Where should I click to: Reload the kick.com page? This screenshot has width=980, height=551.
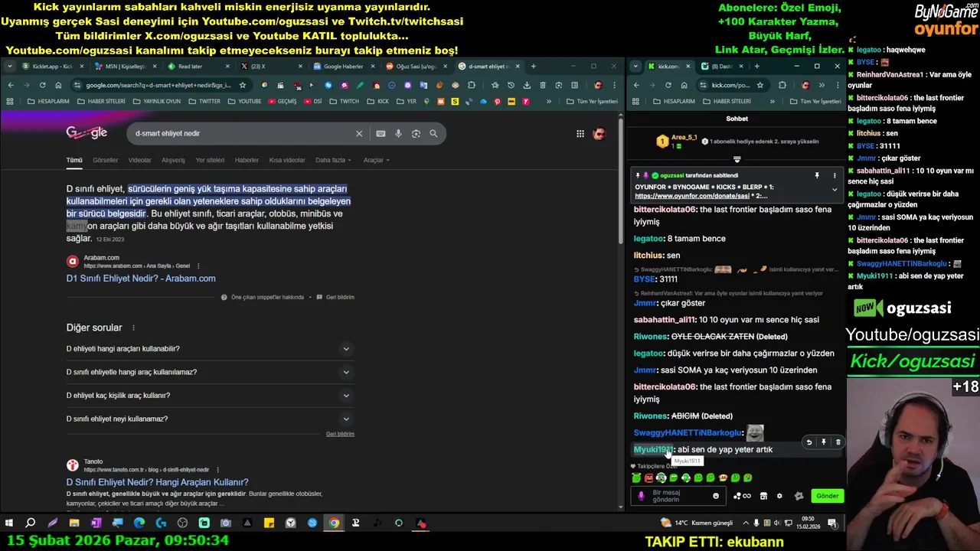(668, 85)
